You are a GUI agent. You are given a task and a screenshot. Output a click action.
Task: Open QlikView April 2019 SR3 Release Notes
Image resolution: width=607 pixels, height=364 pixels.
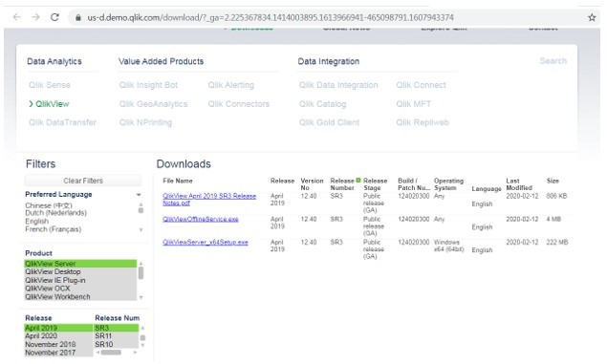tap(209, 200)
